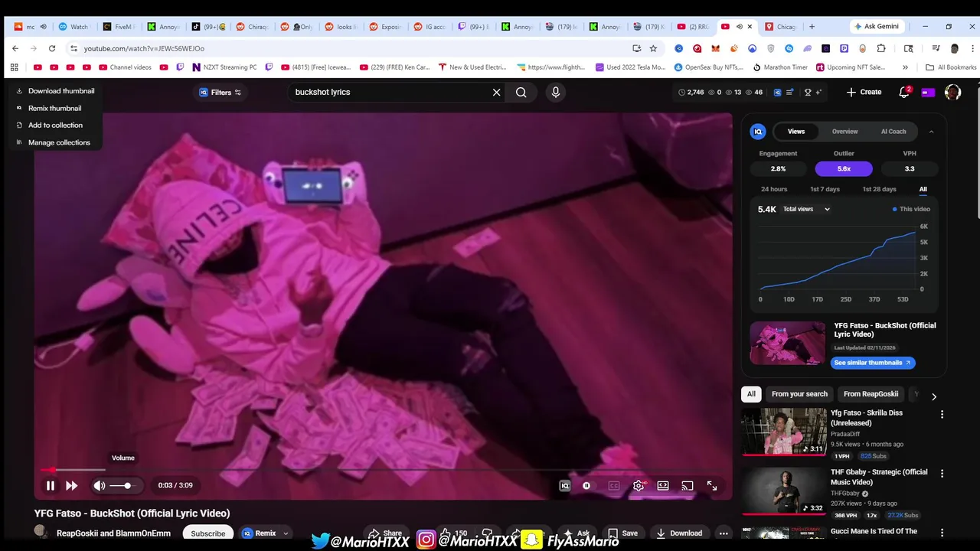Viewport: 980px width, 551px height.
Task: Click the trophy icon in vidIQ stats bar
Action: pos(808,92)
